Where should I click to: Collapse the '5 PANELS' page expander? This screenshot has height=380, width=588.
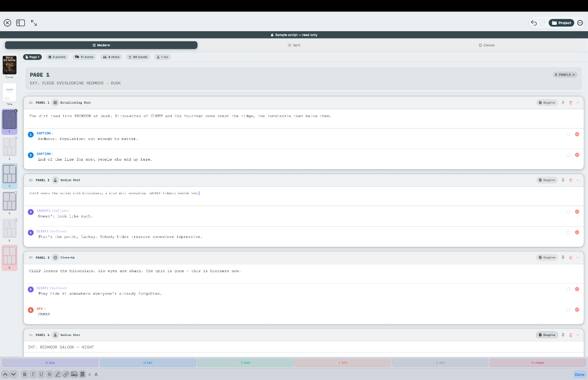565,74
